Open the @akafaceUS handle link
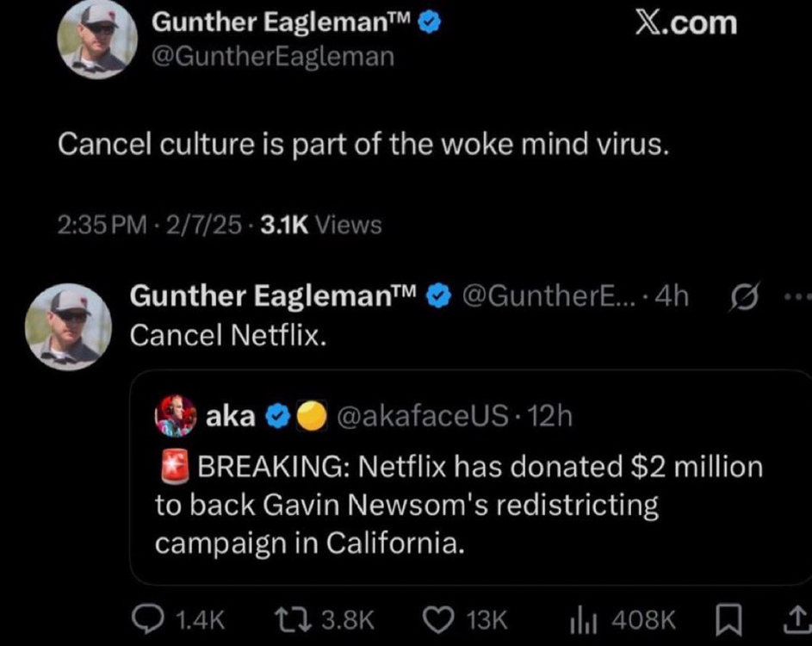The image size is (812, 646). pos(425,417)
